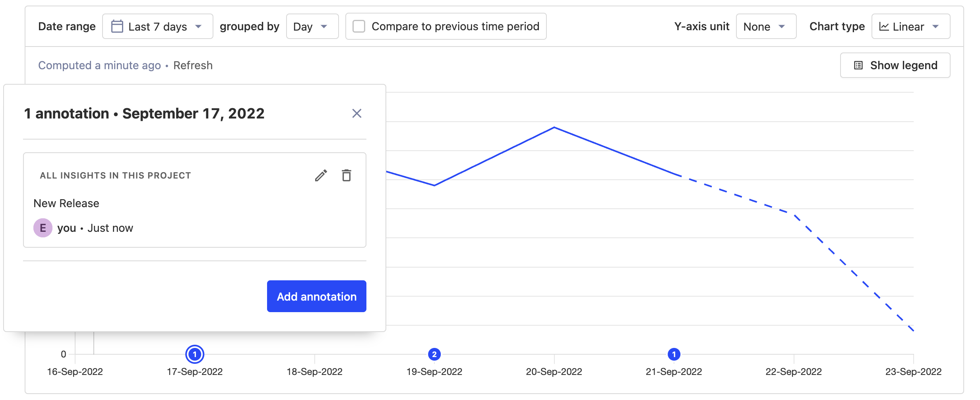
Task: Open the Chart type Linear dropdown
Action: [x=910, y=26]
